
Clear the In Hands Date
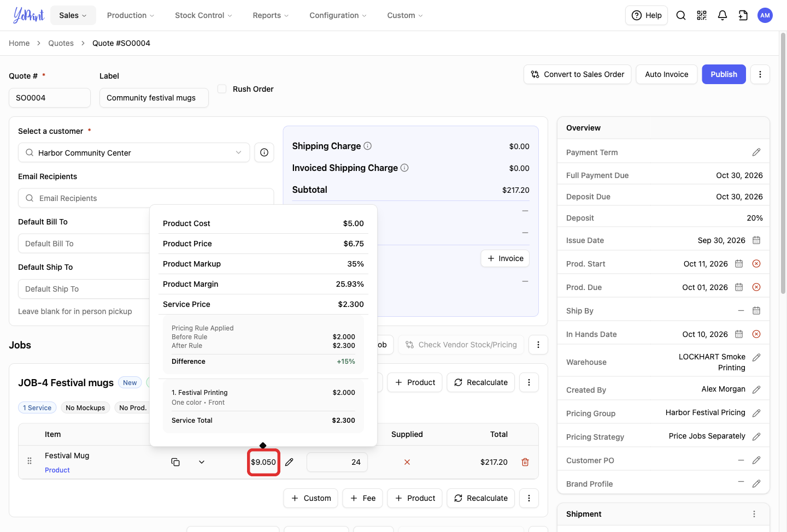pos(756,334)
